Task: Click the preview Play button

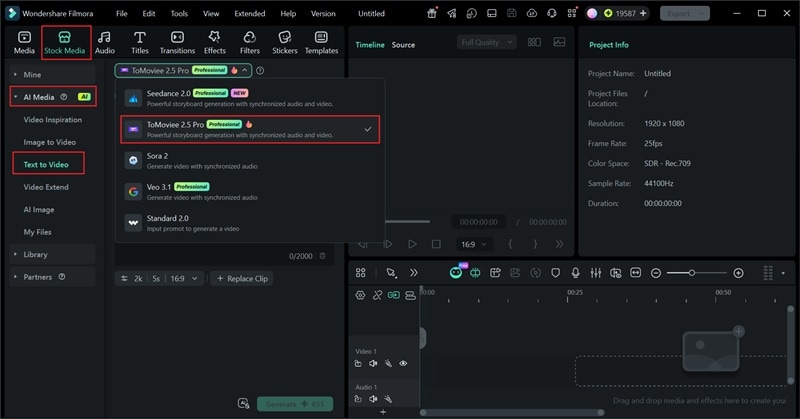Action: tap(412, 244)
